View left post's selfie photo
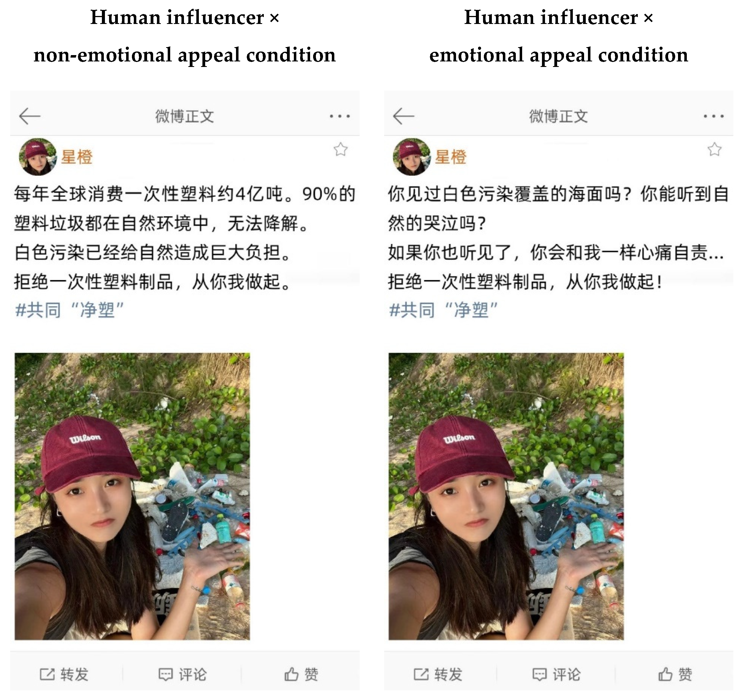The image size is (743, 700). coord(132,496)
